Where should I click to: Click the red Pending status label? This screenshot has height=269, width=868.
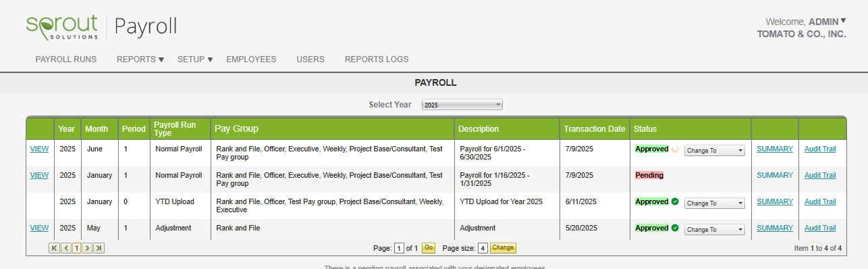649,175
